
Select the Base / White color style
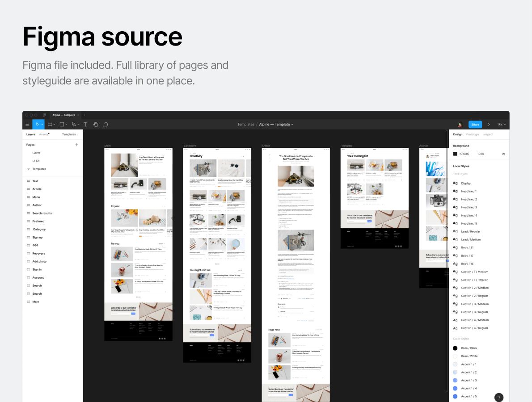point(465,356)
